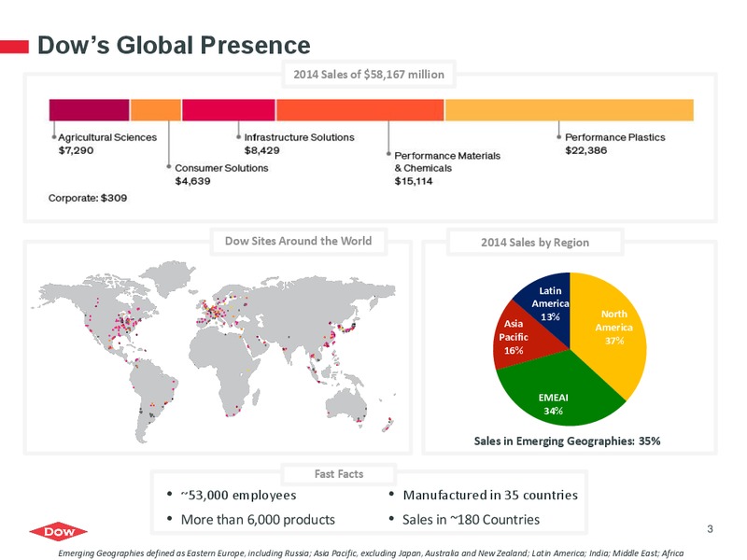The width and height of the screenshot is (747, 560).
Task: Click "Performance Materials & Chemicals" label
Action: [x=447, y=161]
